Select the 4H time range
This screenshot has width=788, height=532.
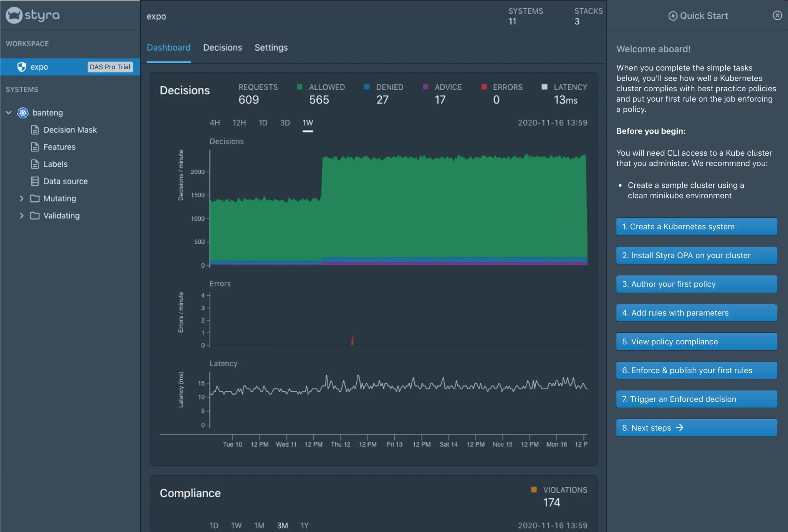(x=215, y=123)
